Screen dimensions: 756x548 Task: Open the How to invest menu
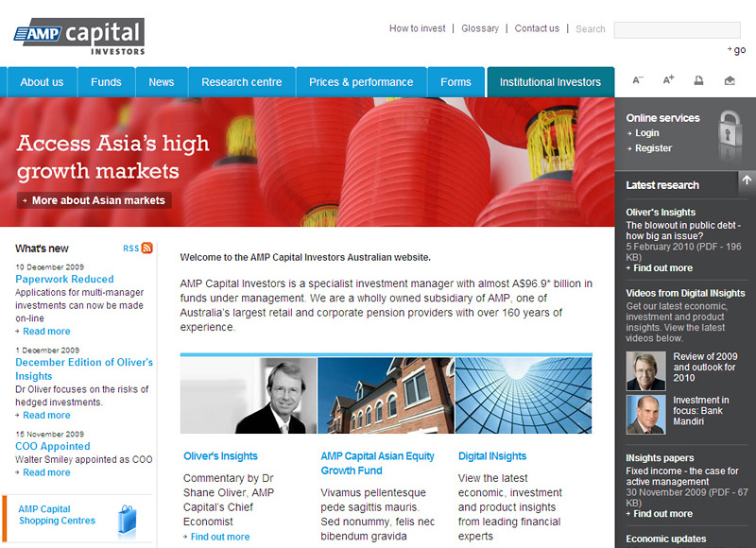(418, 28)
